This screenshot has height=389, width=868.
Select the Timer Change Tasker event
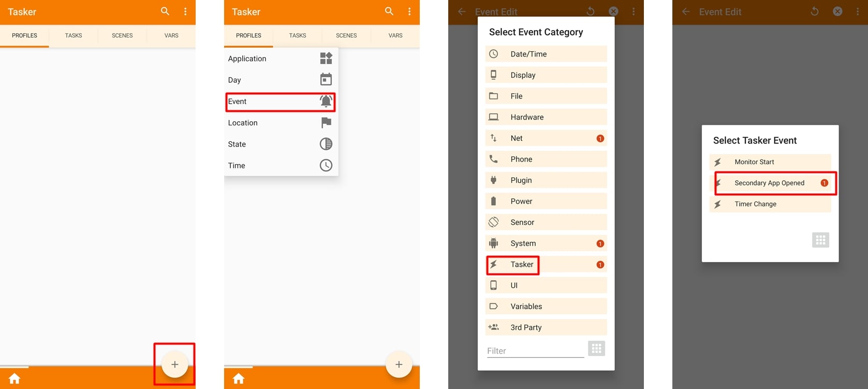tap(770, 204)
